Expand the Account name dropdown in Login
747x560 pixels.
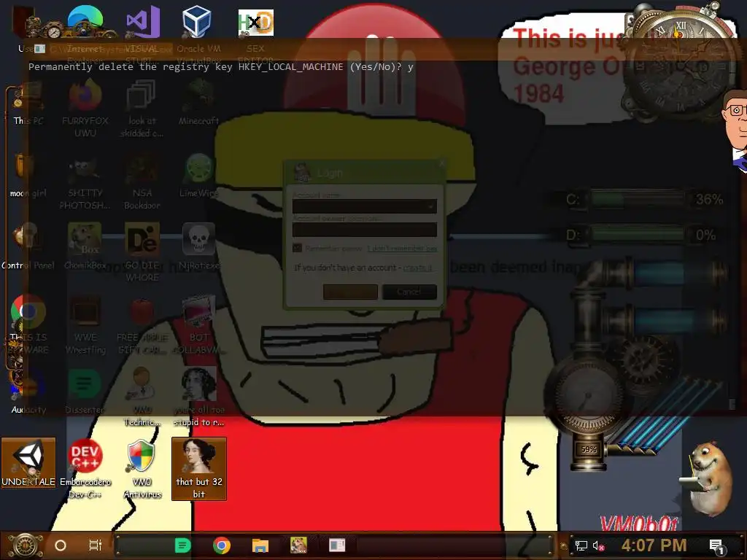tap(430, 206)
